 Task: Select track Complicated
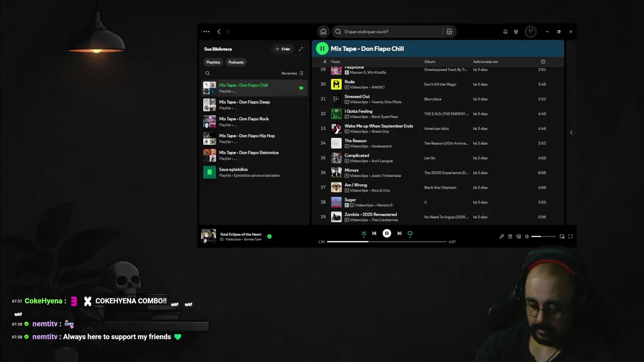[438, 158]
